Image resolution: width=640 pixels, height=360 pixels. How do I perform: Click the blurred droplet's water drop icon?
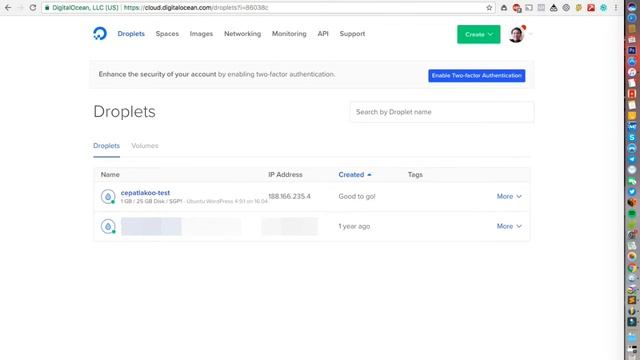(108, 226)
